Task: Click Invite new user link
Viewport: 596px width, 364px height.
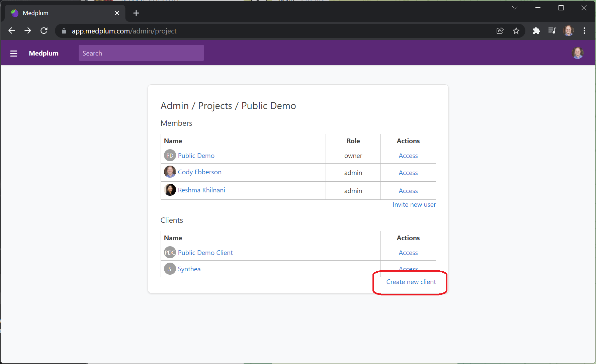Action: pyautogui.click(x=414, y=204)
